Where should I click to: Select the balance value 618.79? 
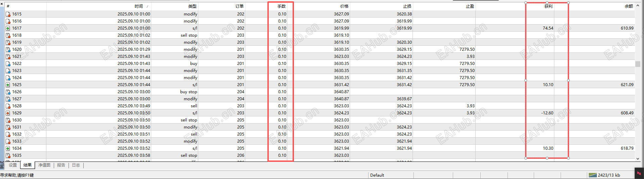(x=627, y=148)
